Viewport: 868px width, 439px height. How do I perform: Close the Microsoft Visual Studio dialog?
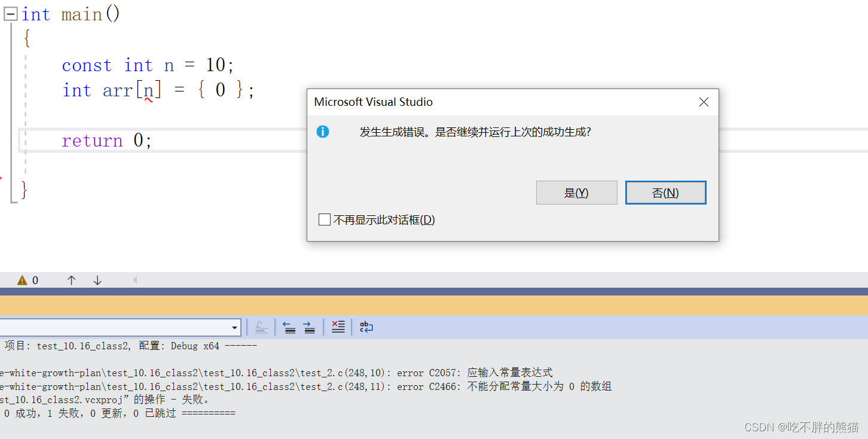[x=704, y=102]
